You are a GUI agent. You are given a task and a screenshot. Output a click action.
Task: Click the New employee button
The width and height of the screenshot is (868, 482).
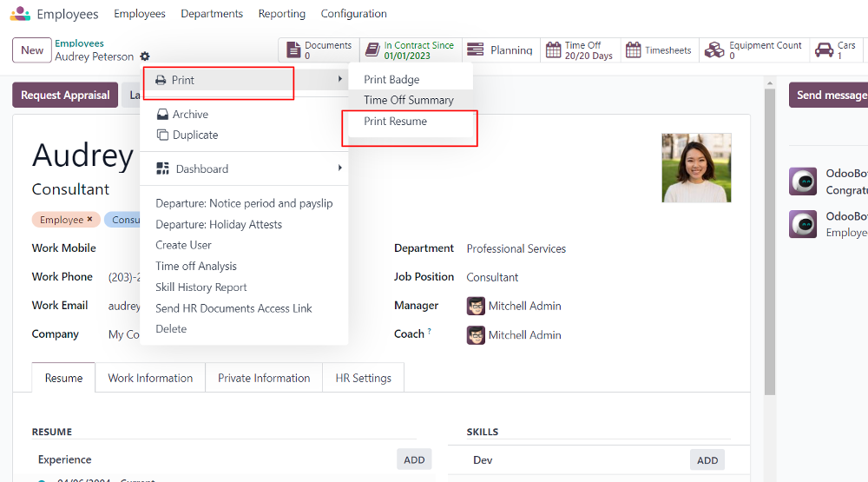coord(32,50)
